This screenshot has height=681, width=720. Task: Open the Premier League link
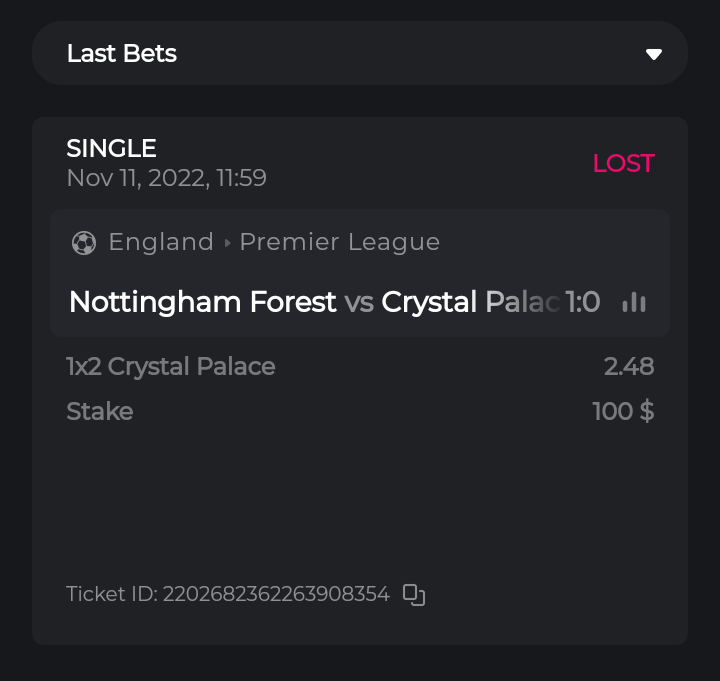click(340, 242)
